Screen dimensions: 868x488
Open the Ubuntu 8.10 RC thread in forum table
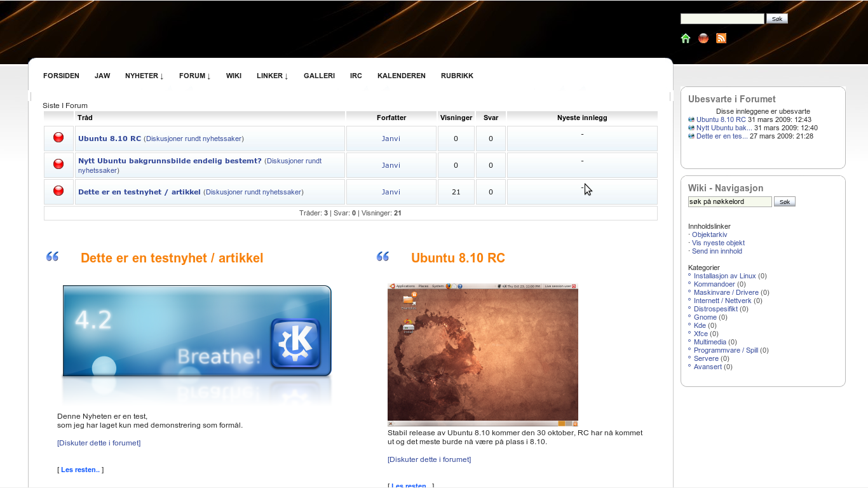[x=109, y=139]
